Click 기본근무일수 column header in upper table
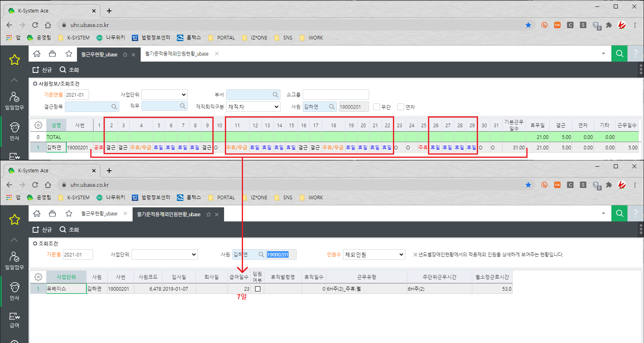This screenshot has height=343, width=644. pos(514,125)
